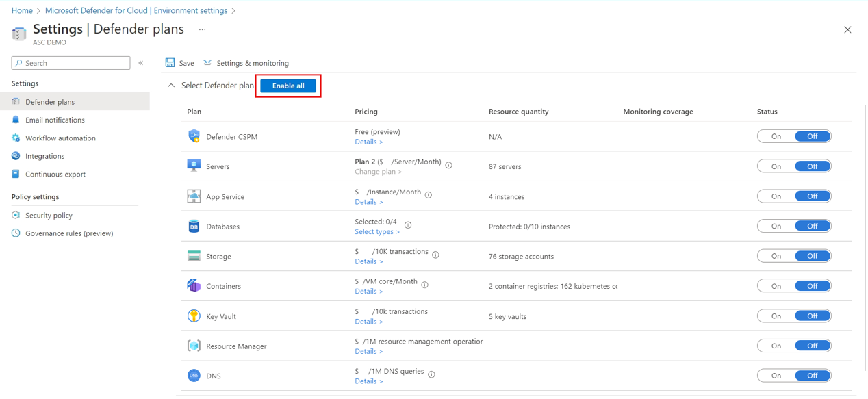Click the App Service plan icon
The image size is (868, 399).
[x=194, y=196]
